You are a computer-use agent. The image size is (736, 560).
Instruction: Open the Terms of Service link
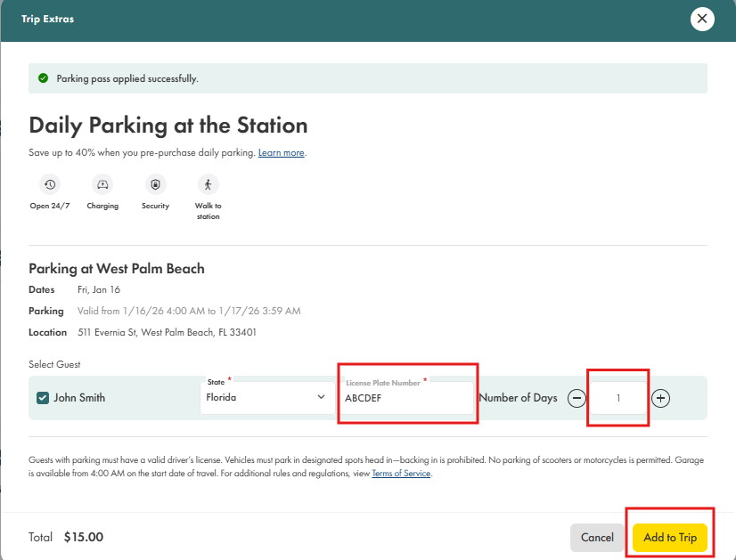click(x=401, y=474)
